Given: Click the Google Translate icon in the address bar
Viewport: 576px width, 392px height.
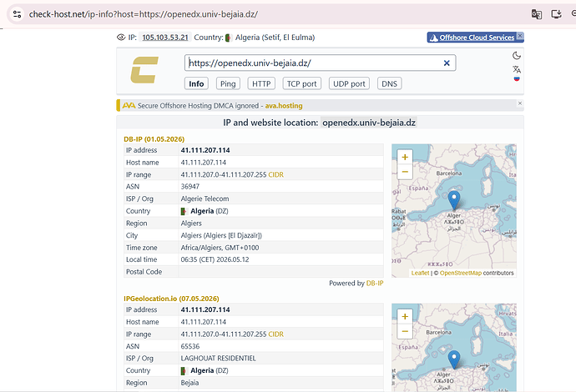Looking at the screenshot, I should tap(536, 14).
